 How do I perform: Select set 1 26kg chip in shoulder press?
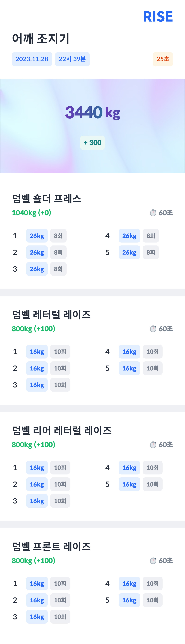[37, 236]
